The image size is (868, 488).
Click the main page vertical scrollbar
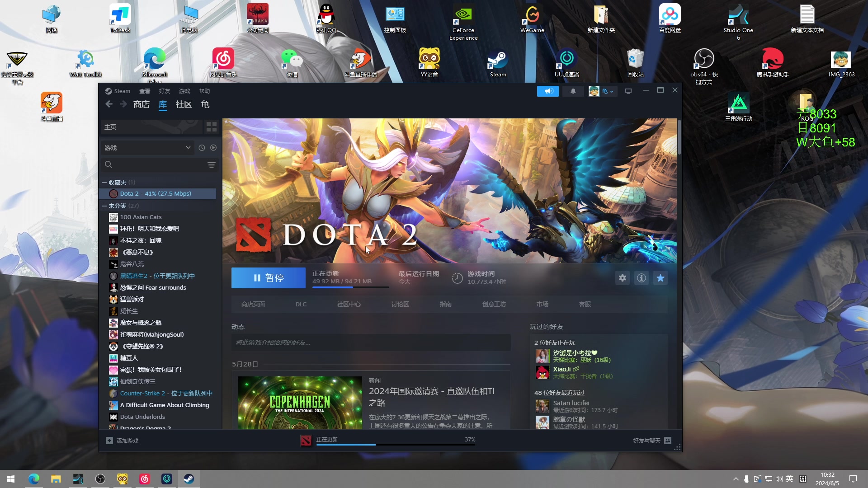click(x=679, y=136)
